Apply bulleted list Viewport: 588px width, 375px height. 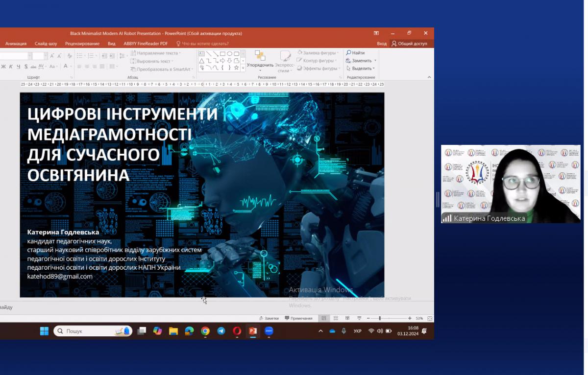pyautogui.click(x=81, y=56)
